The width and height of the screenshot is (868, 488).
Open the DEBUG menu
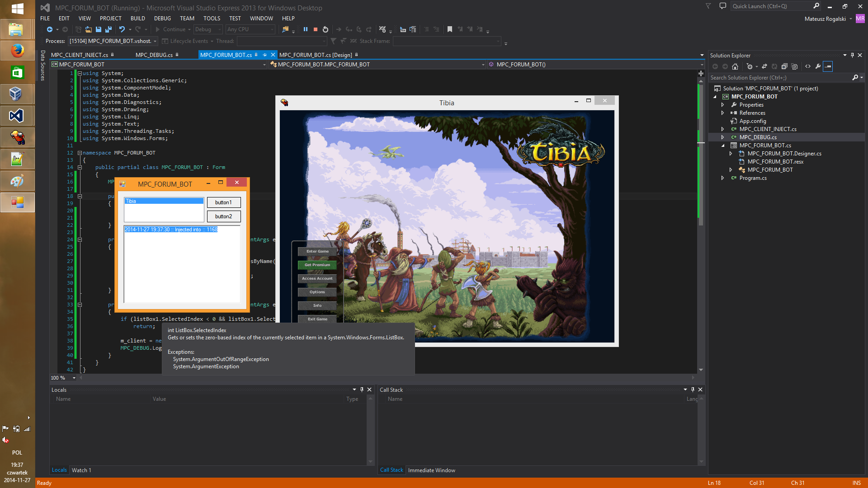click(x=162, y=19)
